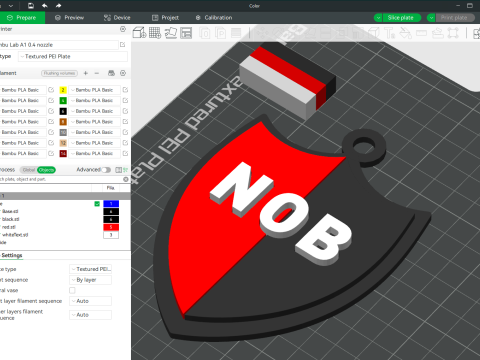Select black.stl in the object list

10,219
